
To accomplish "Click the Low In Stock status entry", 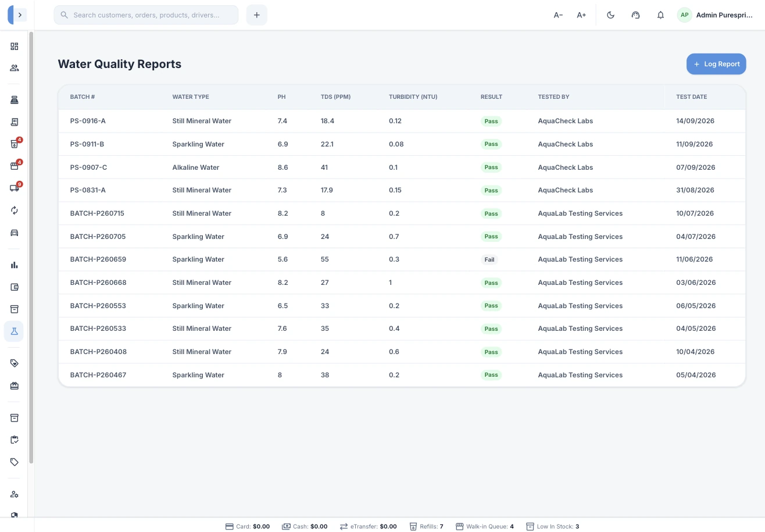I will click(x=552, y=526).
